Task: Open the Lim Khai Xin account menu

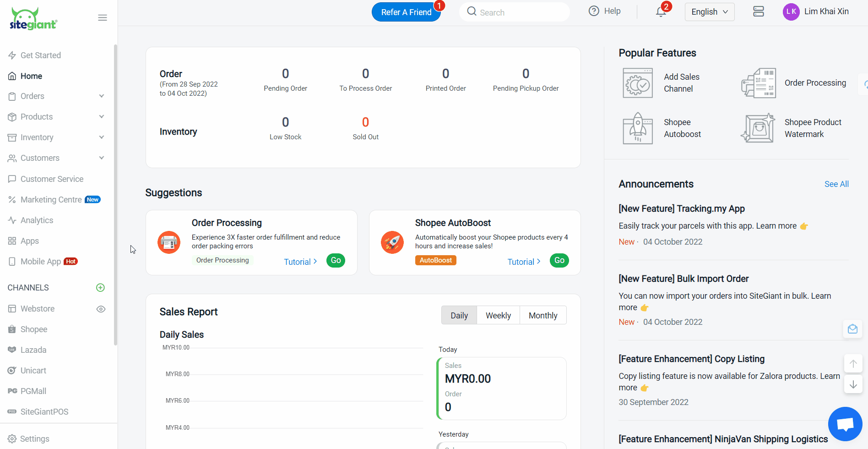Action: pos(826,11)
